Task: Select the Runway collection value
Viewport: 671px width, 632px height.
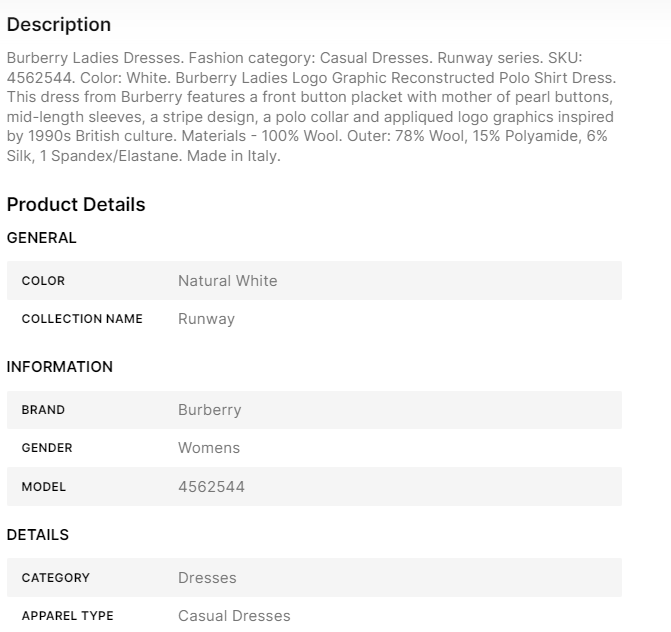Action: 206,319
